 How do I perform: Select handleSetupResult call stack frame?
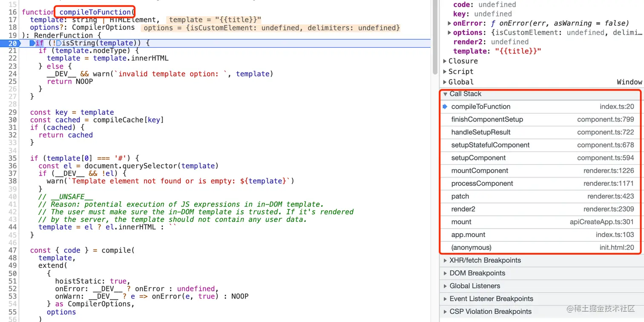point(540,132)
